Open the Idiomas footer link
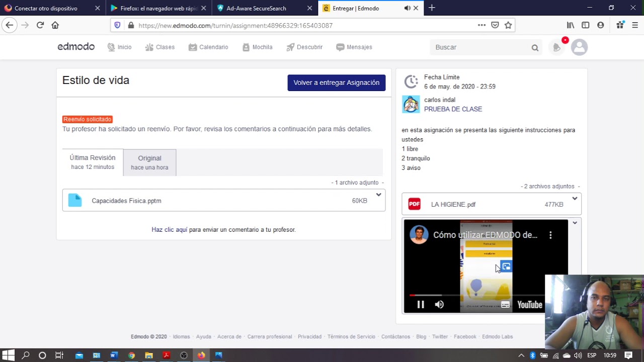 [181, 337]
